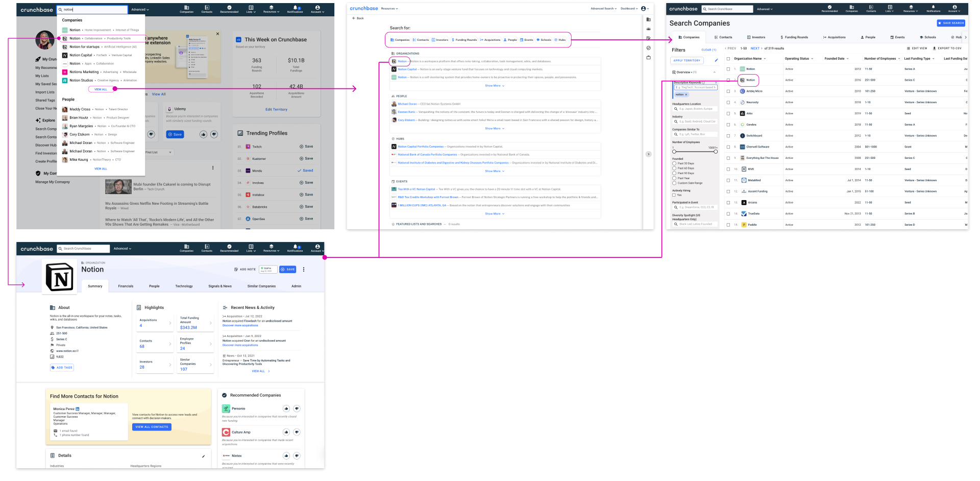Enable the Actively Hiring 'Yes' checkbox
This screenshot has width=980, height=481.
[674, 195]
